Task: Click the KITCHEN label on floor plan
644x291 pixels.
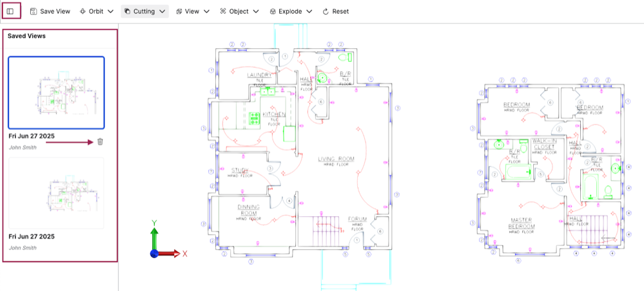Action: 274,114
